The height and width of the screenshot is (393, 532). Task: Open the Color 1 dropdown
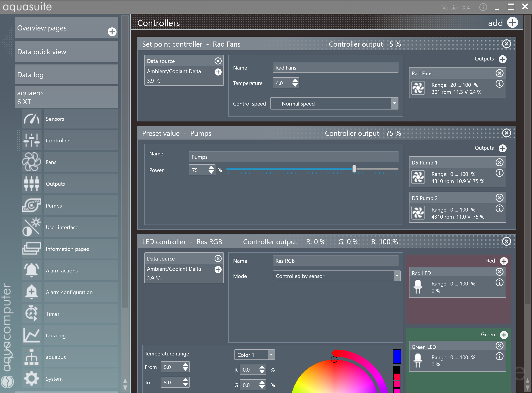pos(271,355)
